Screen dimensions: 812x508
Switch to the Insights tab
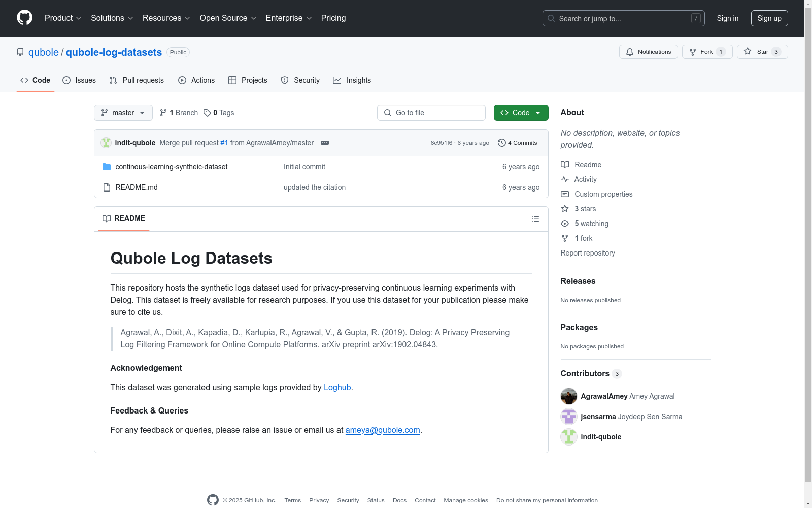pos(352,80)
